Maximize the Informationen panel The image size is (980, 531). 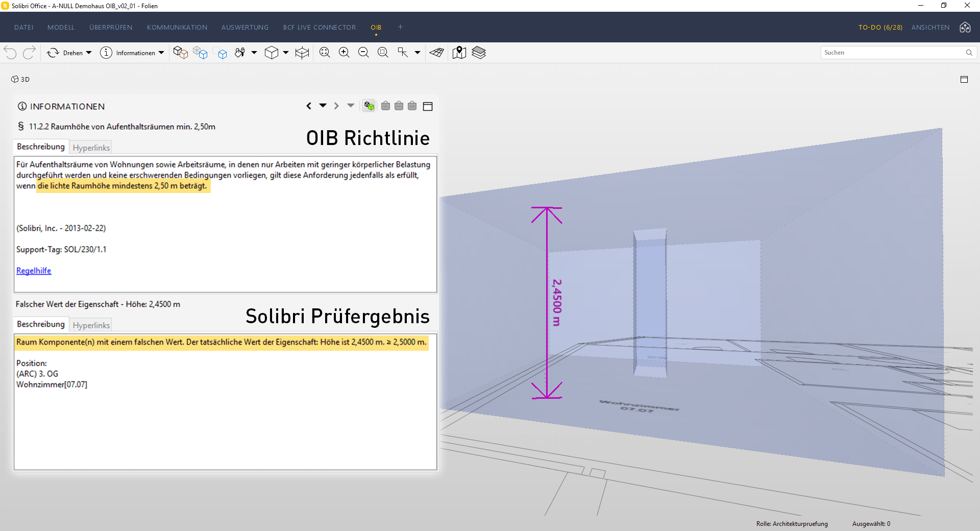coord(428,106)
